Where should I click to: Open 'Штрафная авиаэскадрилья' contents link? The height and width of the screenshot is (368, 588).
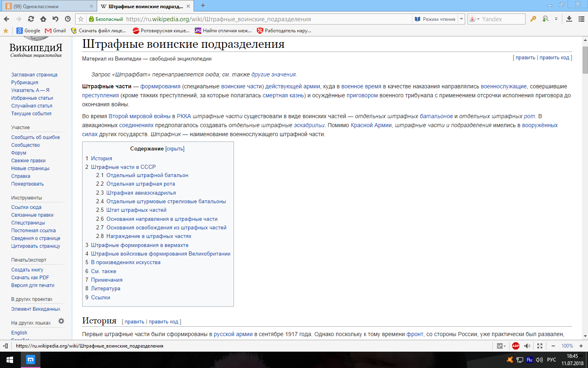(x=141, y=193)
